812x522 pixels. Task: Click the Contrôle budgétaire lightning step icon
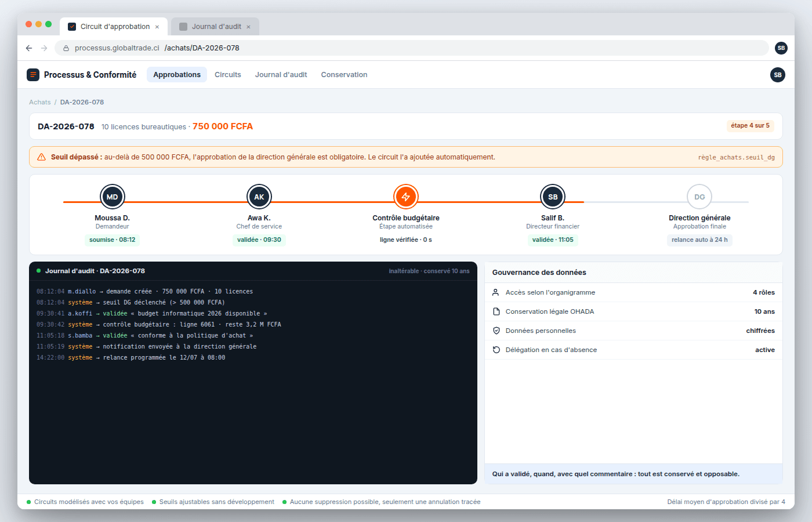pos(406,197)
